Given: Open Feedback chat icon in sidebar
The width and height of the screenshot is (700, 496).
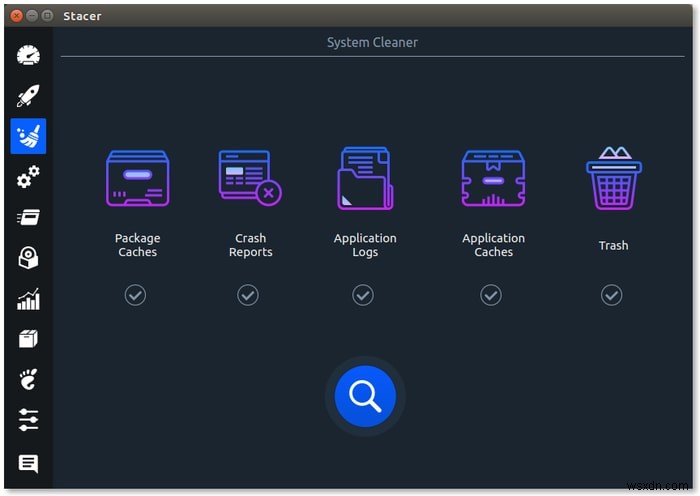Looking at the screenshot, I should tap(28, 463).
